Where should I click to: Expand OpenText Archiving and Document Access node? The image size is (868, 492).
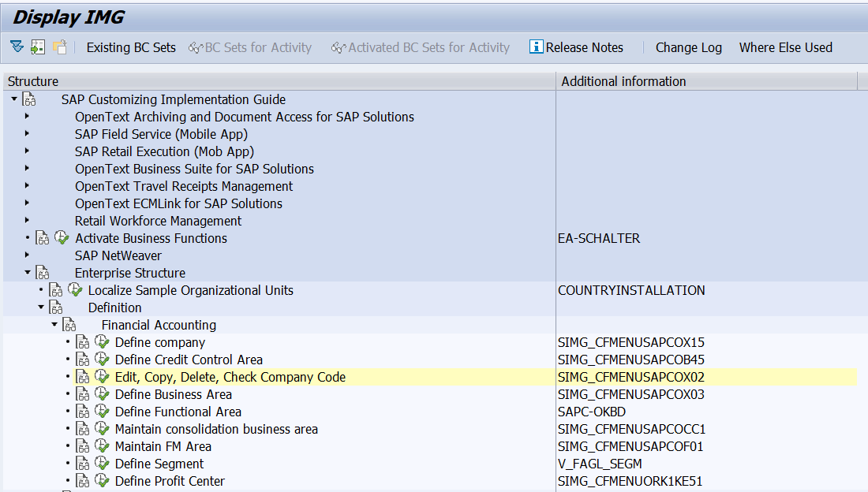pos(27,116)
